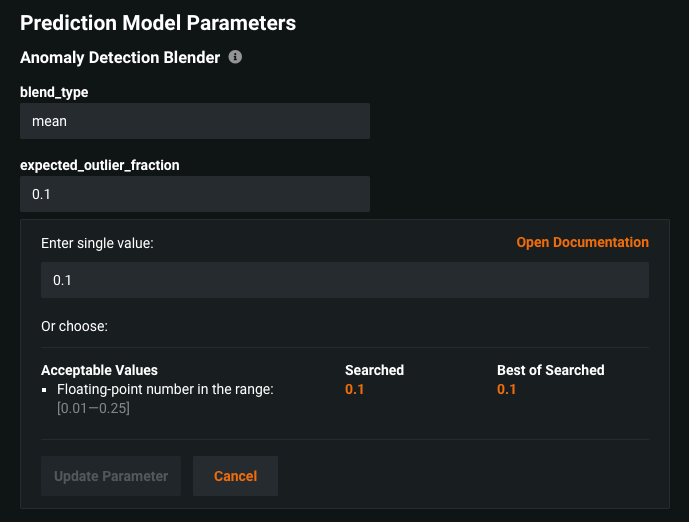Choose the Searched value 0.1
The height and width of the screenshot is (522, 689).
(x=355, y=389)
